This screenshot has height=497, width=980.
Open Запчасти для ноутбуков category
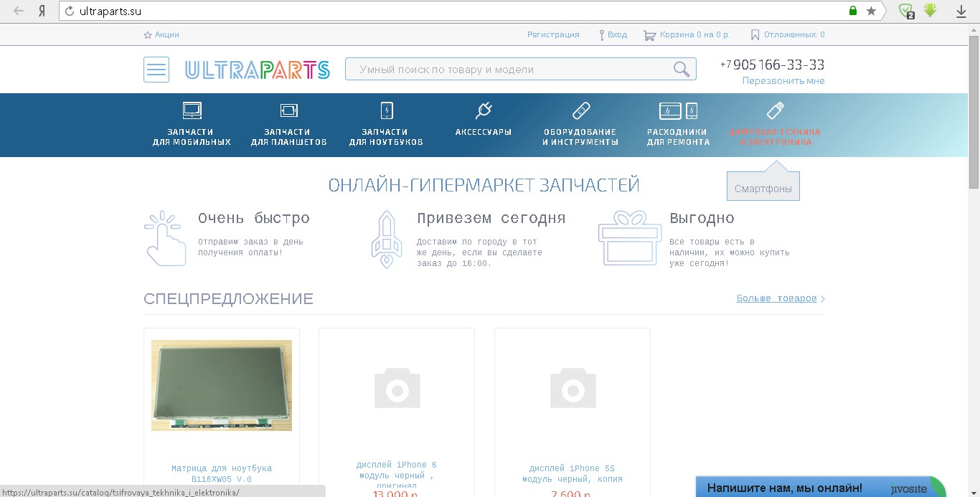point(386,123)
